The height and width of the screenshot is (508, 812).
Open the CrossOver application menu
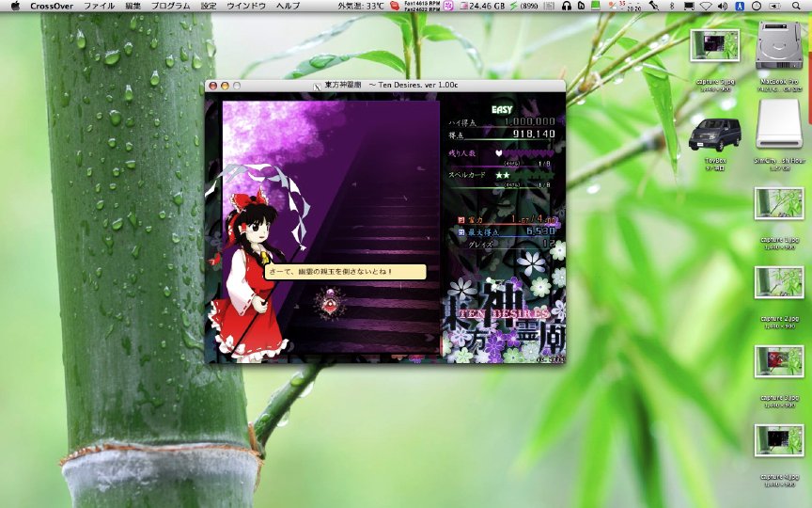(52, 7)
